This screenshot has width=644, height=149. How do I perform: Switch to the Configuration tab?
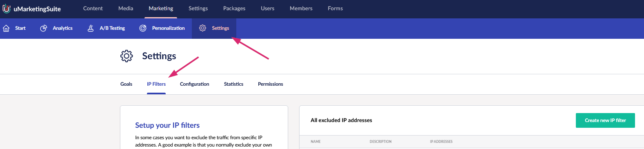pyautogui.click(x=194, y=84)
